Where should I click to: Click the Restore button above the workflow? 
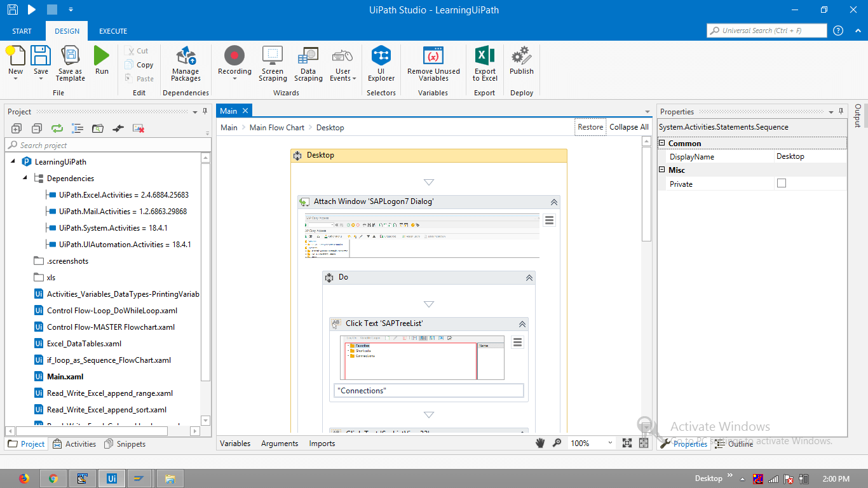coord(590,127)
